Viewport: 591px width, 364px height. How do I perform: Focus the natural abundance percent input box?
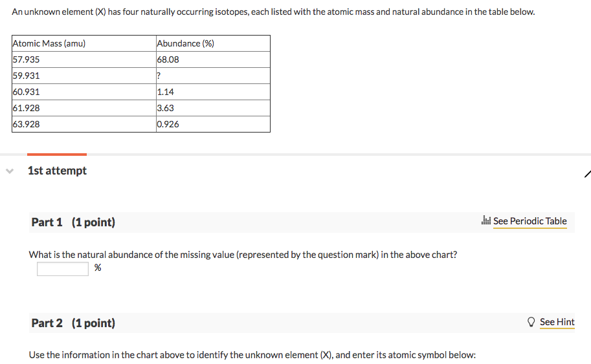click(63, 268)
